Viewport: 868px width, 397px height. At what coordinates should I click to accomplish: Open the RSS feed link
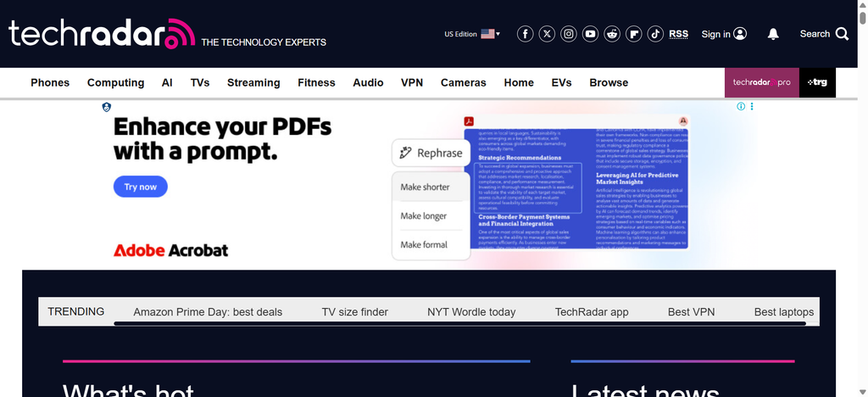click(679, 34)
